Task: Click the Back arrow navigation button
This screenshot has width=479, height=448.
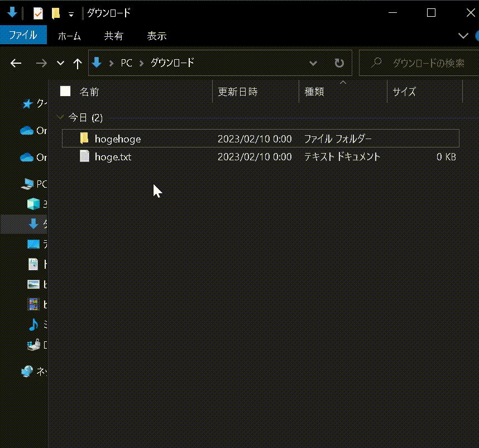Action: (16, 63)
